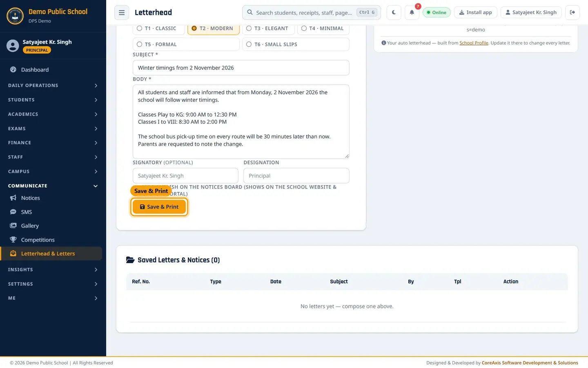Click the Letterhead & Letters icon
The height and width of the screenshot is (368, 588).
pos(13,254)
